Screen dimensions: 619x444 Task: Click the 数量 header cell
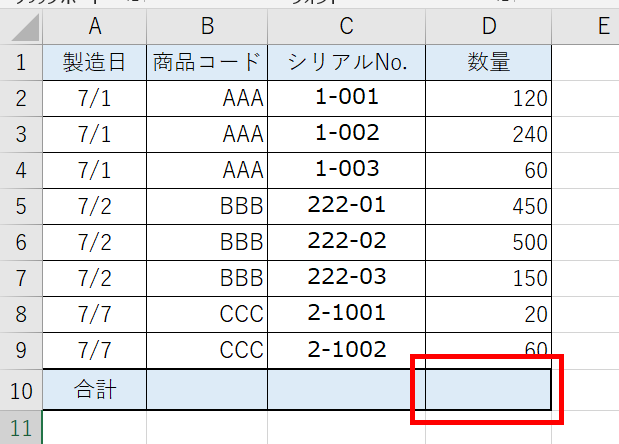pos(489,62)
